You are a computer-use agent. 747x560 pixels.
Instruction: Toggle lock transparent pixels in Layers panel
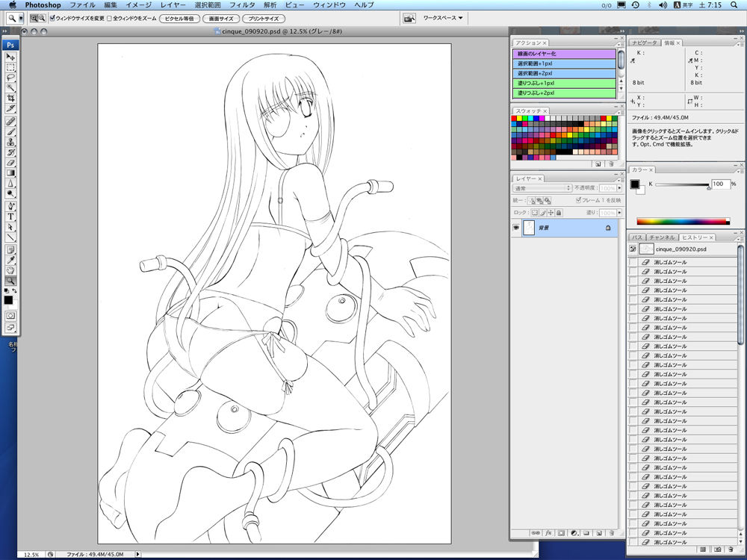535,213
